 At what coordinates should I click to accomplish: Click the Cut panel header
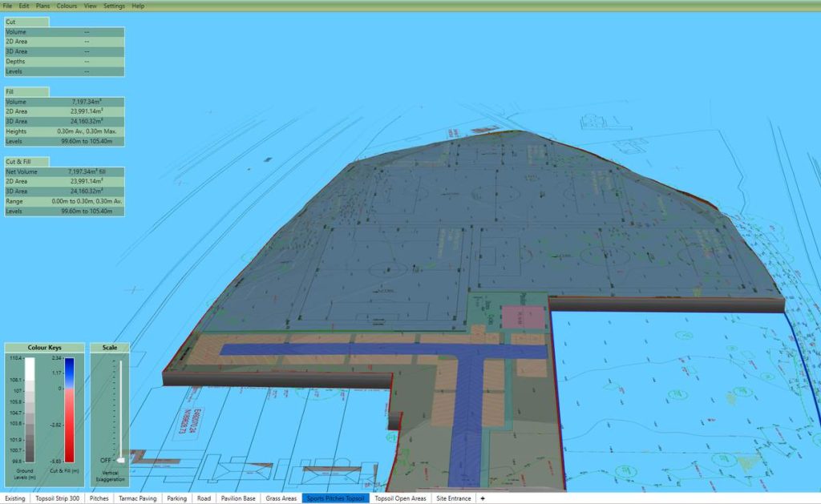(26, 22)
